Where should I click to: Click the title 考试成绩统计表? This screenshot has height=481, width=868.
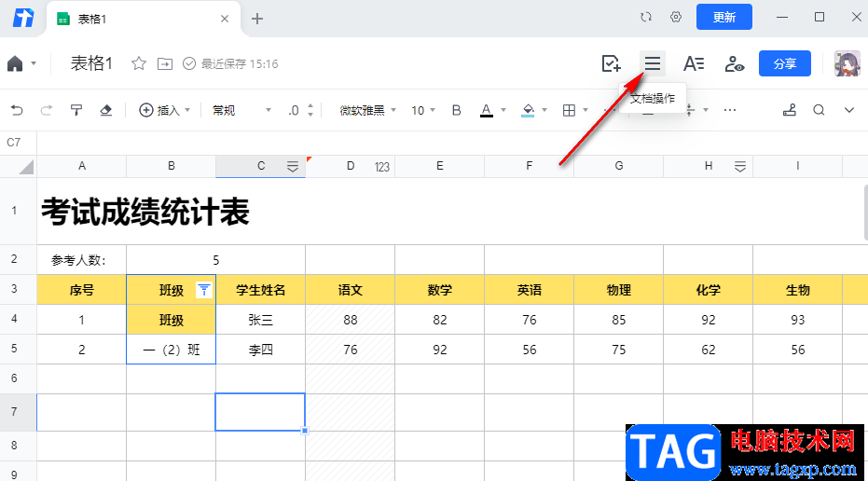[145, 212]
